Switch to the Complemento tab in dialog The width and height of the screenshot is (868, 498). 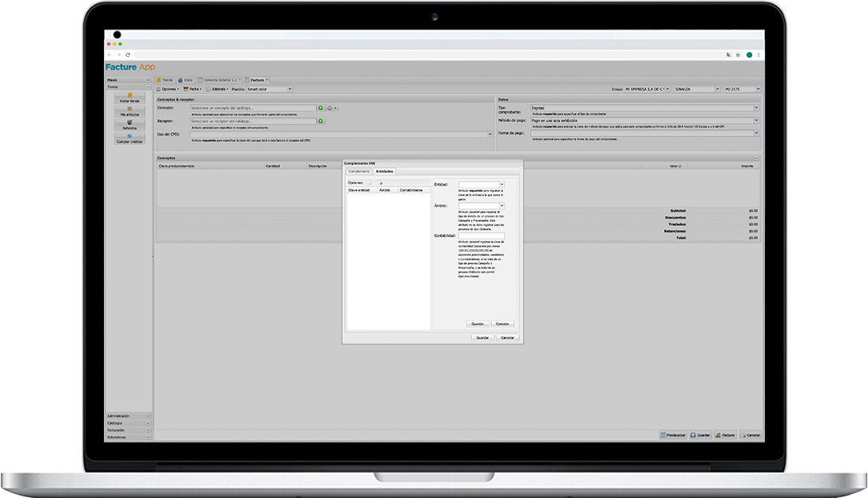point(359,171)
